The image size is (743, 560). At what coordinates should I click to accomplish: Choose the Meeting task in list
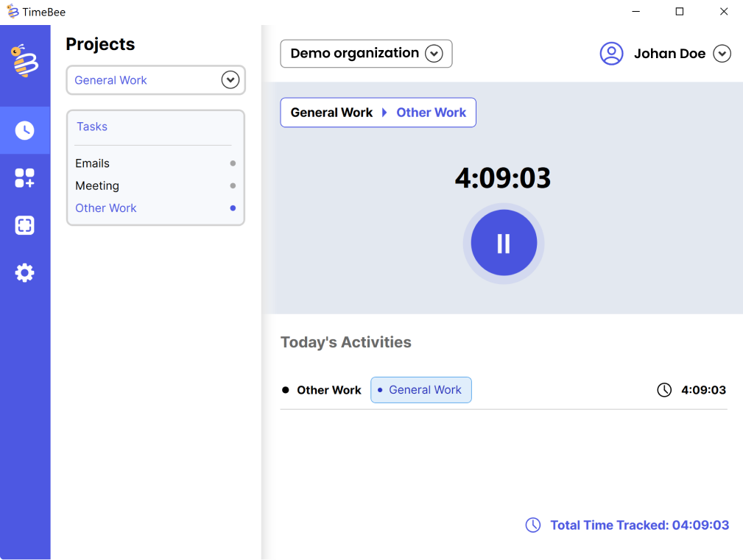[97, 186]
